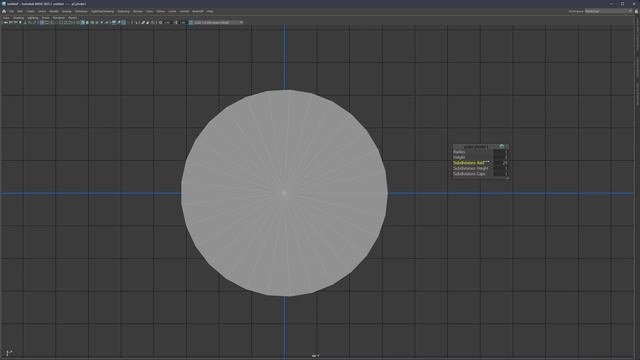Click the Subdivisions Caps value field
640x360 pixels.
click(501, 173)
